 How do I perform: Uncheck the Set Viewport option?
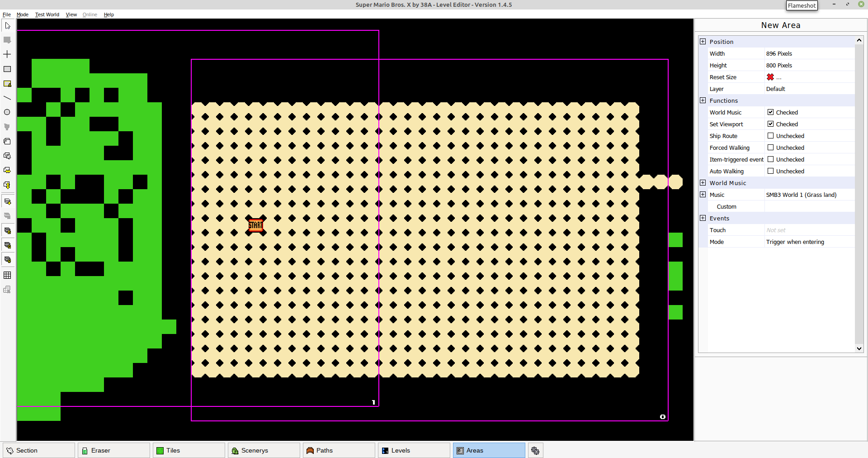(771, 124)
